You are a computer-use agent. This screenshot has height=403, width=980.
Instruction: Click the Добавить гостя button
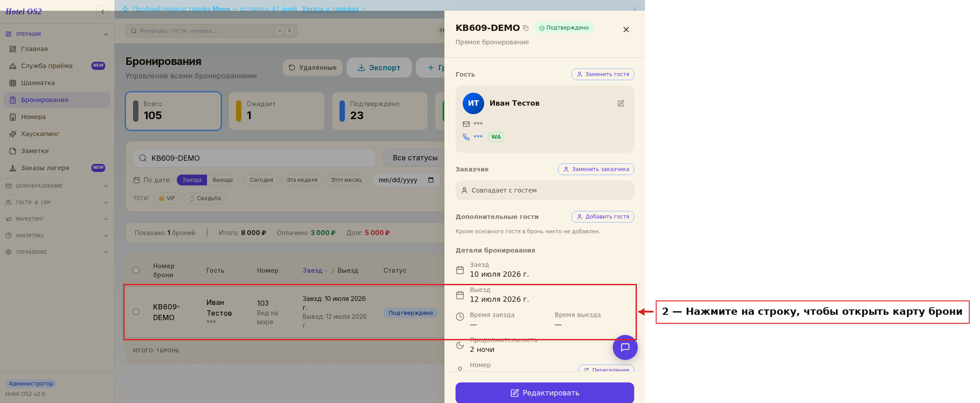pos(603,217)
